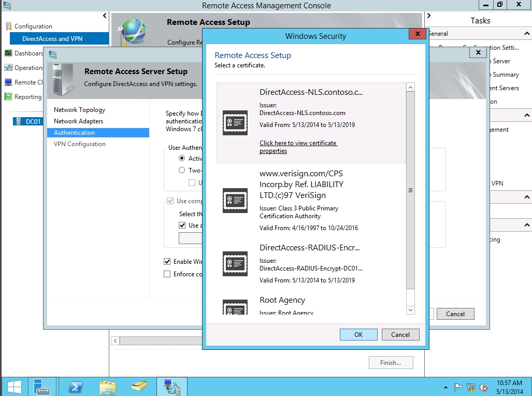The height and width of the screenshot is (396, 532).
Task: Select Two-factor authentication radio button
Action: coord(182,170)
